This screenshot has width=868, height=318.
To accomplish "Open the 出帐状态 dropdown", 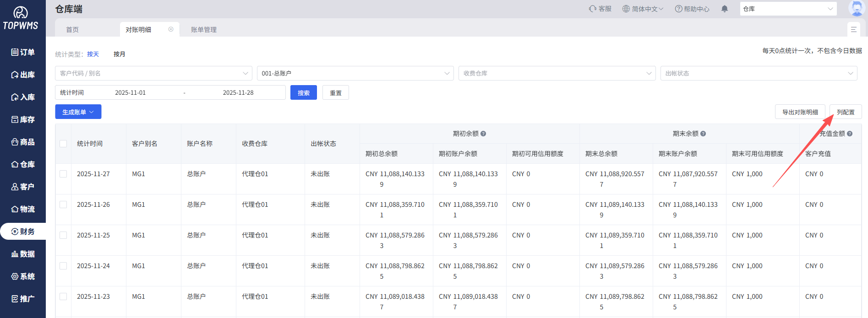I will pos(759,73).
